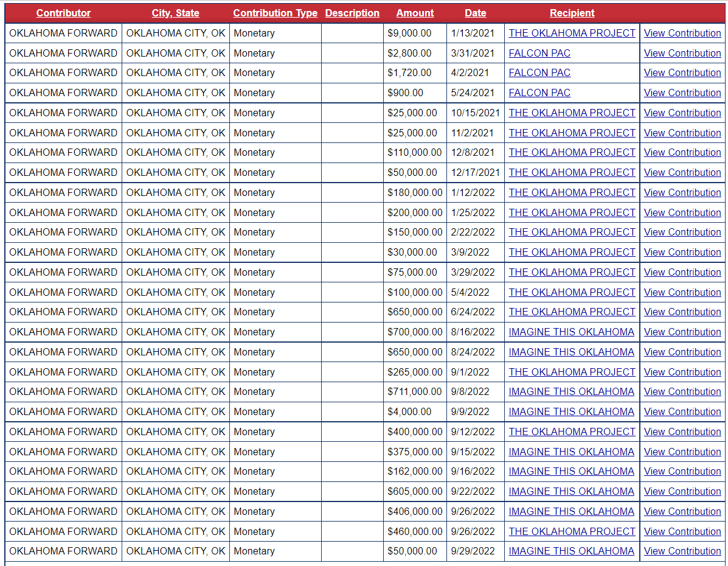View Contribution for the $30,000.00 row
This screenshot has height=566, width=728.
(x=682, y=253)
